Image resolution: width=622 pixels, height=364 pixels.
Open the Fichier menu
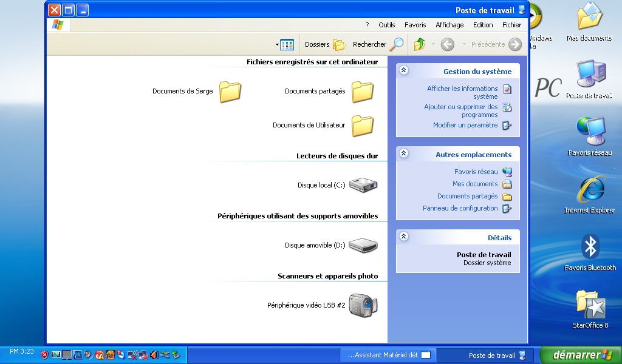pos(511,25)
